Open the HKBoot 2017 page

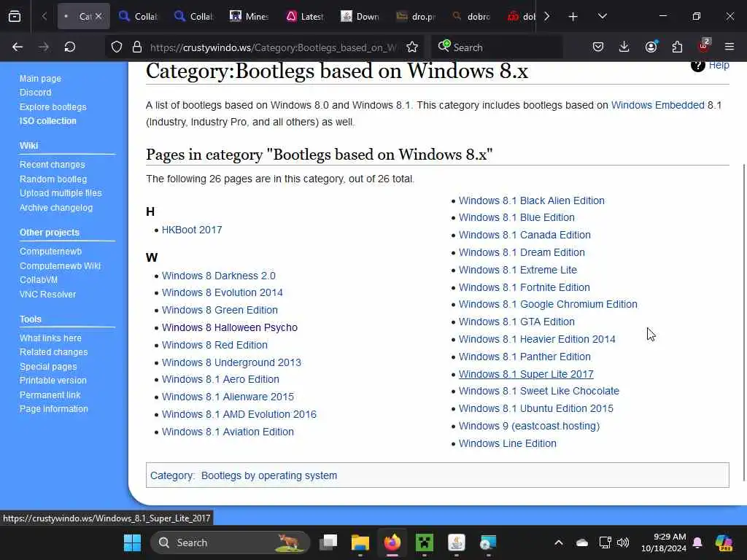pyautogui.click(x=192, y=230)
